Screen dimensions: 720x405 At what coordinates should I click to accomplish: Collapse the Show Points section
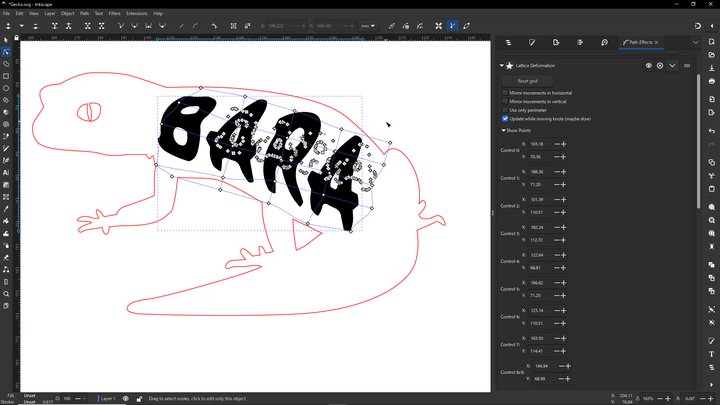(x=503, y=130)
